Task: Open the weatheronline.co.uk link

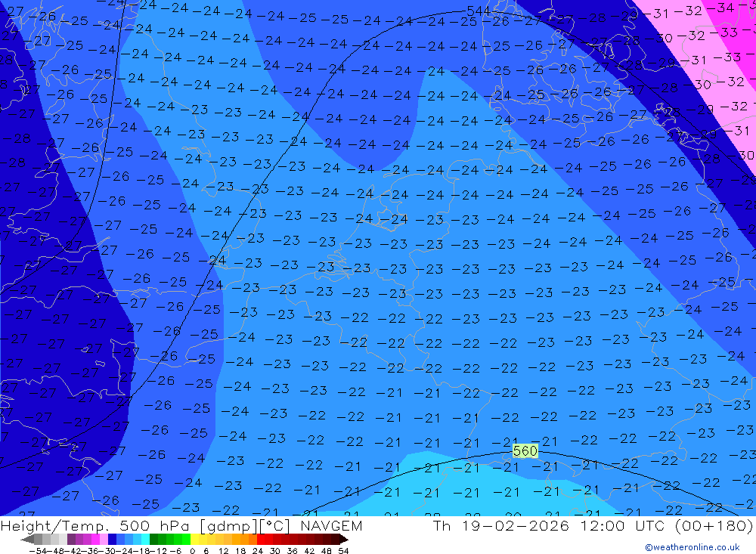Action: click(692, 547)
